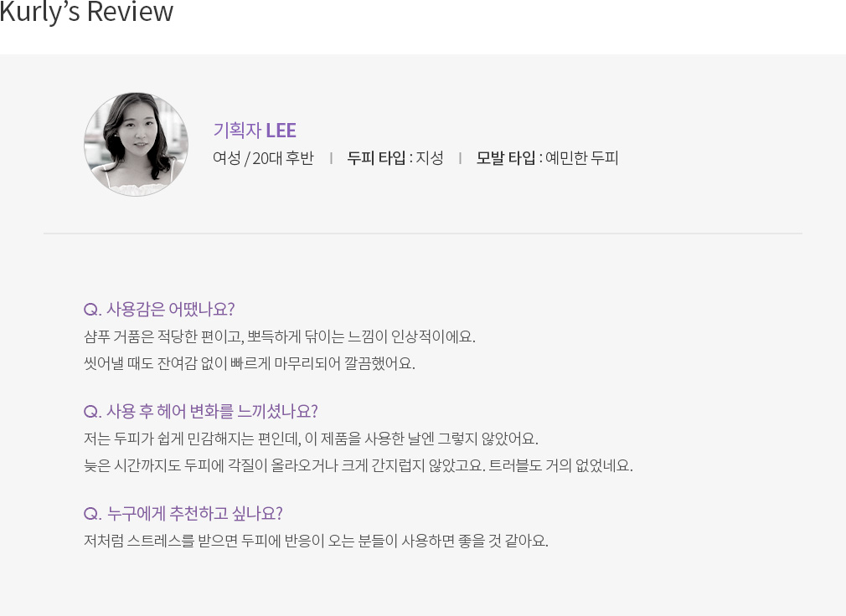Click the line starting 저는 두피가 쉽게 민감해지는
This screenshot has width=846, height=616.
(x=311, y=439)
